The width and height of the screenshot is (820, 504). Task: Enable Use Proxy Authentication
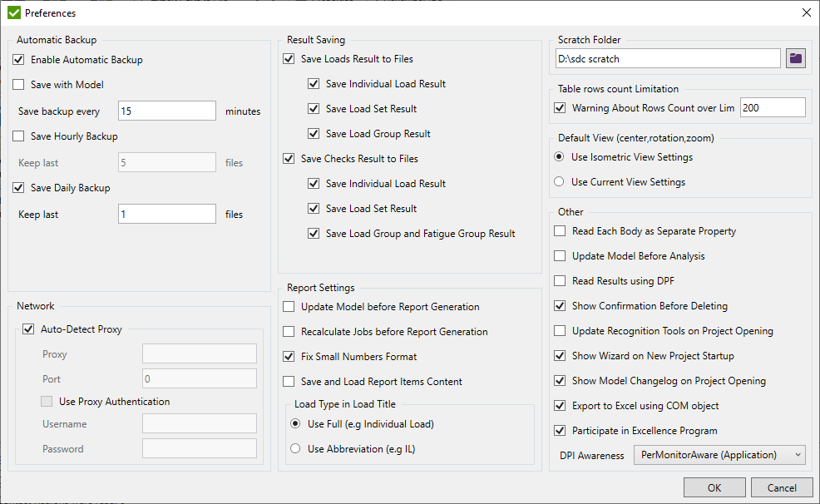point(47,401)
